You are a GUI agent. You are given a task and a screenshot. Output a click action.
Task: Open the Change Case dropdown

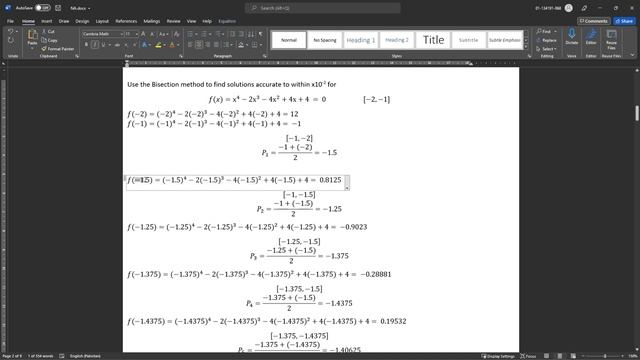coord(163,34)
